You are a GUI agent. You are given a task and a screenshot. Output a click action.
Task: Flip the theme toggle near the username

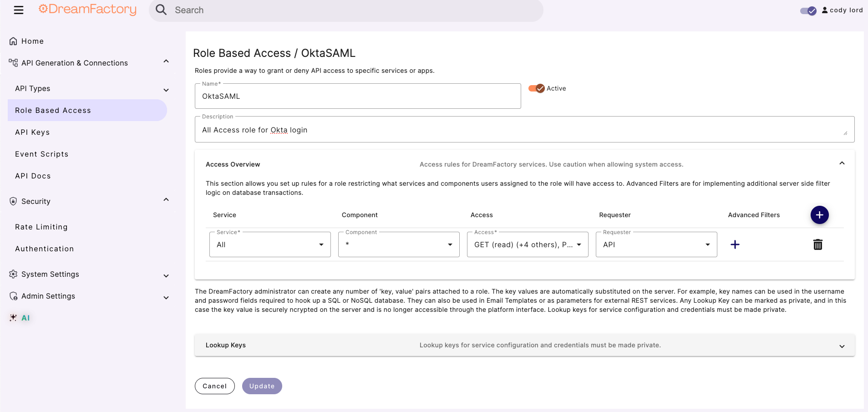pyautogui.click(x=809, y=10)
